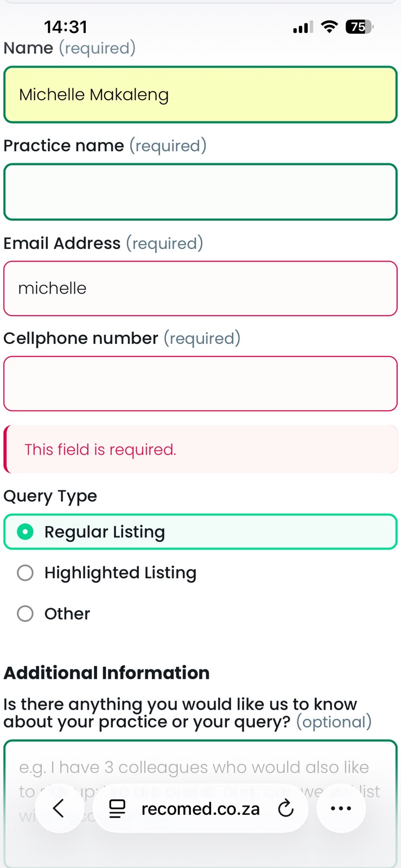
Task: Tap the 14:31 clock in status bar
Action: point(65,27)
